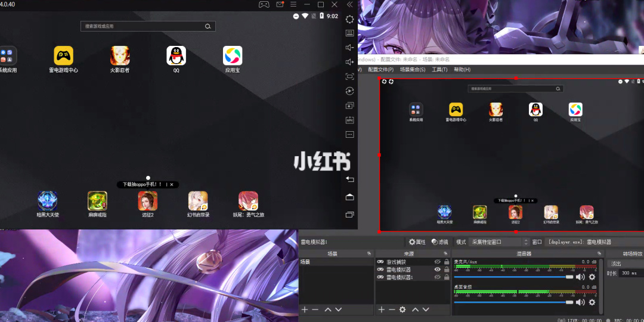Open 配置文件(P) menu in OBS

tap(380, 69)
